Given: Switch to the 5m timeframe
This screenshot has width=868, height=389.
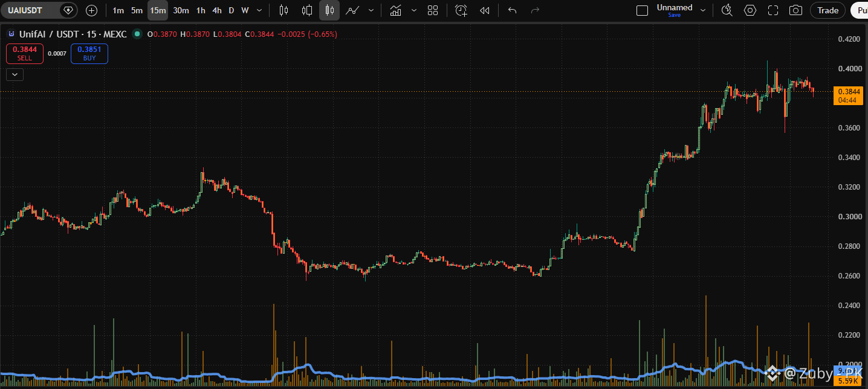Looking at the screenshot, I should point(137,10).
